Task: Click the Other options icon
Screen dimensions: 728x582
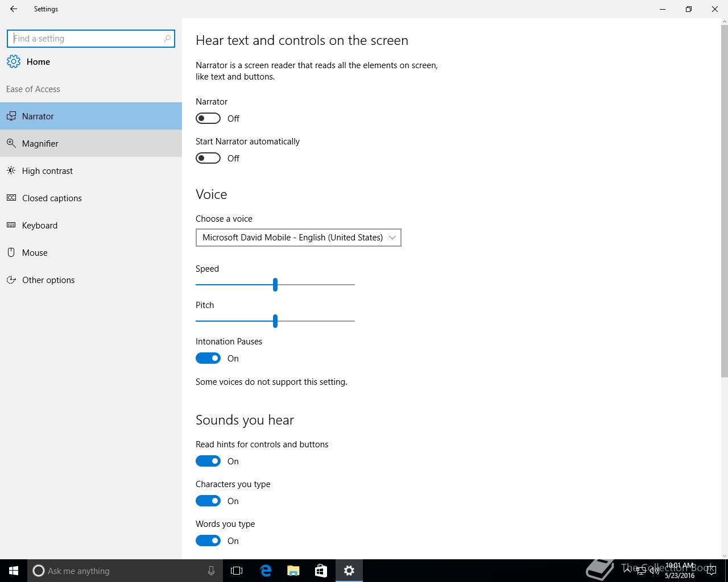Action: (x=11, y=280)
